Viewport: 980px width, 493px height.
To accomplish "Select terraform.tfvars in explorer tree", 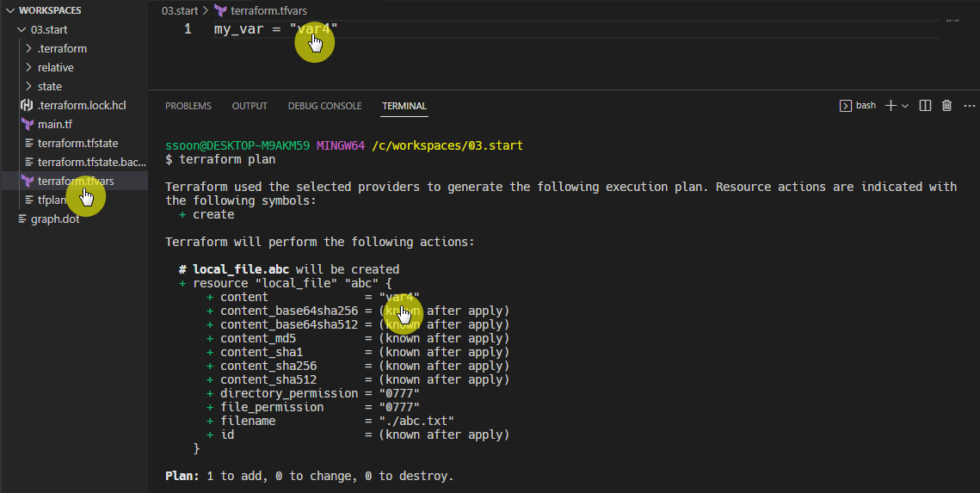I will coord(76,182).
